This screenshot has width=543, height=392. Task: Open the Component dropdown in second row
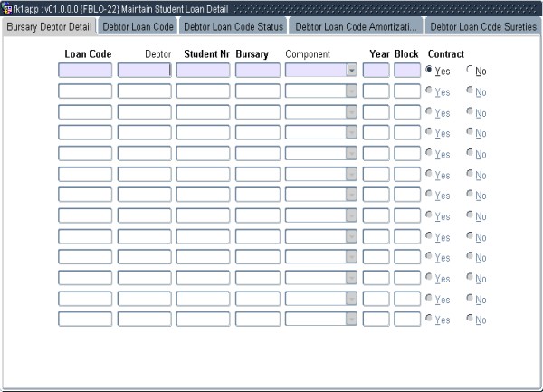(351, 91)
